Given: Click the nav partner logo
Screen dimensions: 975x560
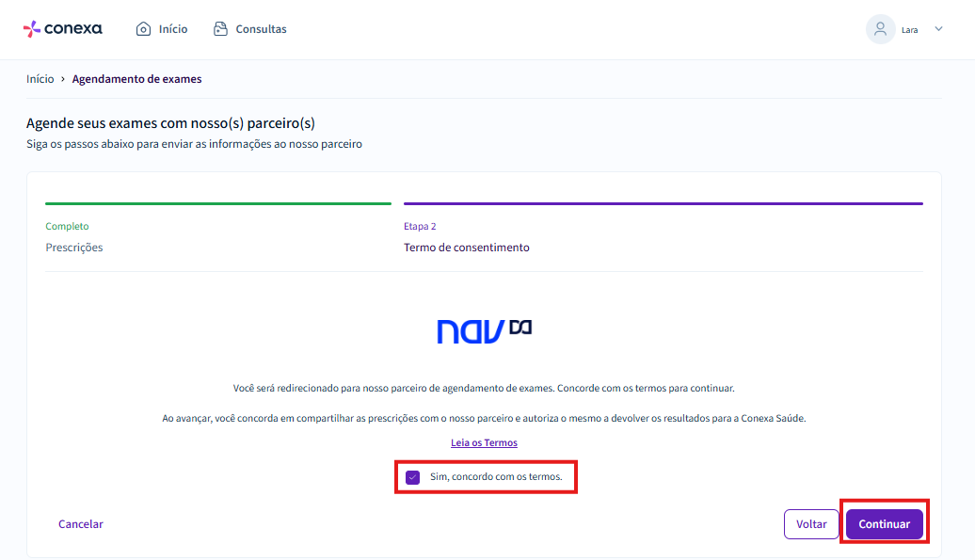Looking at the screenshot, I should [484, 330].
